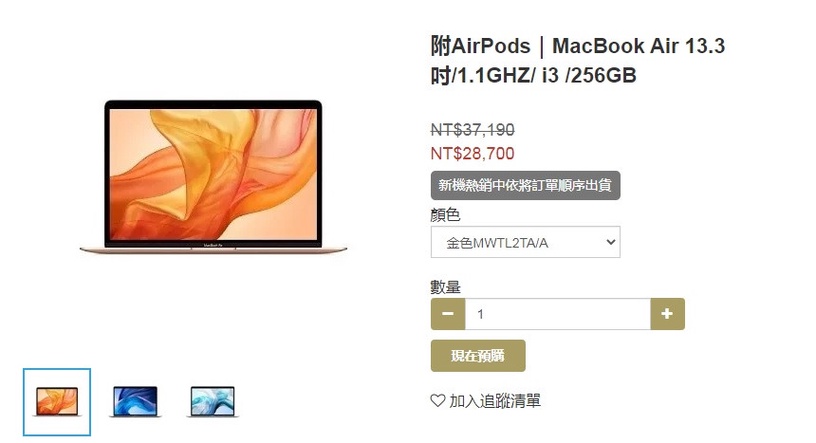Open the 金色MWTL2TA/A color dropdown
Screen dimensions: 816x443
[x=525, y=242]
